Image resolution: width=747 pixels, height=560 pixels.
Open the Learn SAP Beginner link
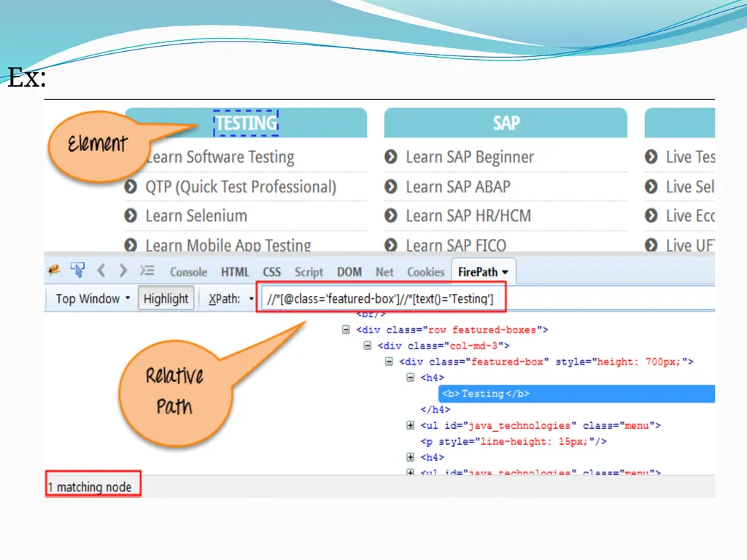click(470, 157)
